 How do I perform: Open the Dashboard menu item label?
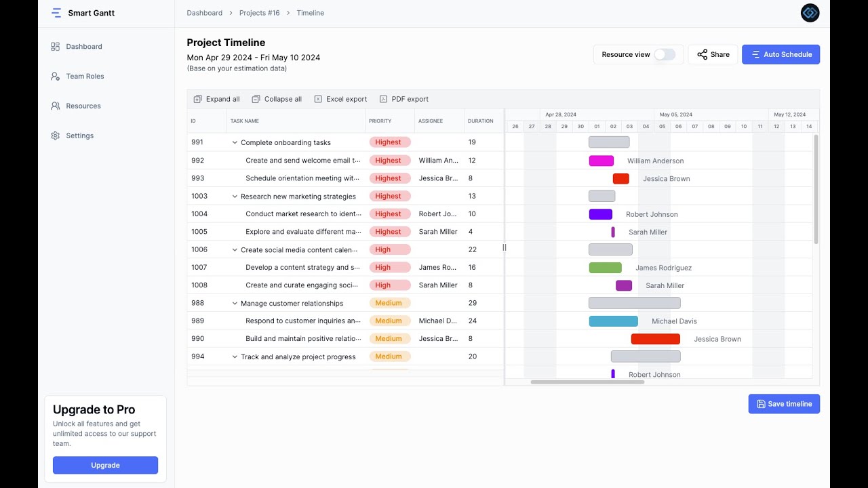point(84,47)
